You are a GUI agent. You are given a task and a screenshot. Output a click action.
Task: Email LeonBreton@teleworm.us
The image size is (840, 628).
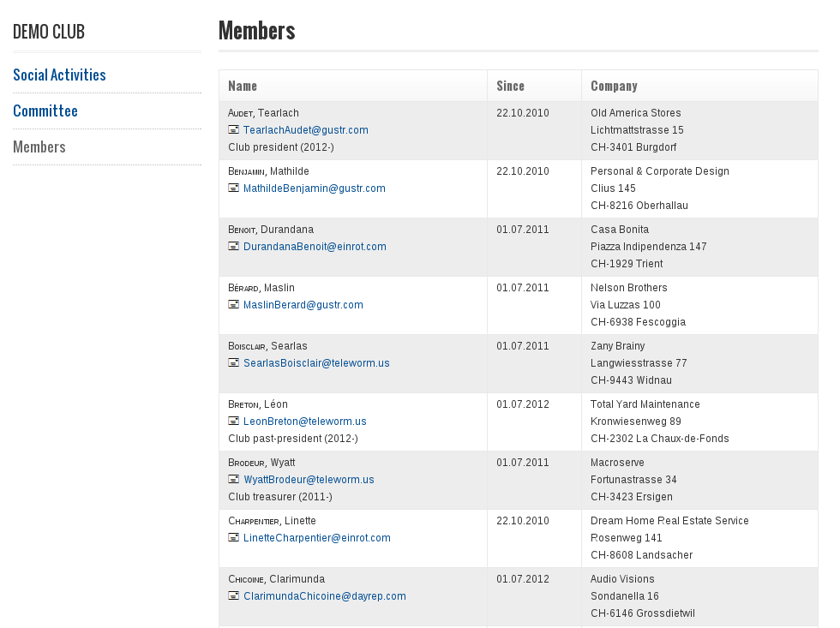pyautogui.click(x=305, y=422)
